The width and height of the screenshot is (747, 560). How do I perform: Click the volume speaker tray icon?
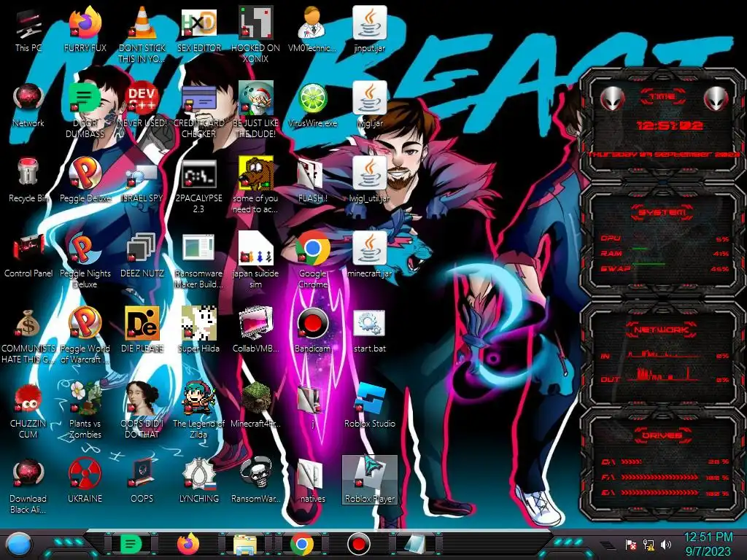(x=666, y=544)
